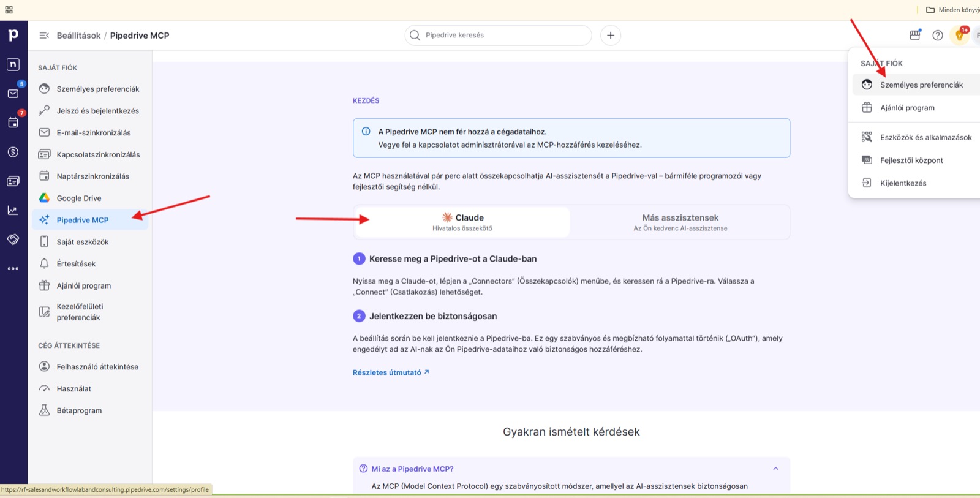This screenshot has width=980, height=498.
Task: Open the activities calendar icon with badge 7
Action: point(13,123)
